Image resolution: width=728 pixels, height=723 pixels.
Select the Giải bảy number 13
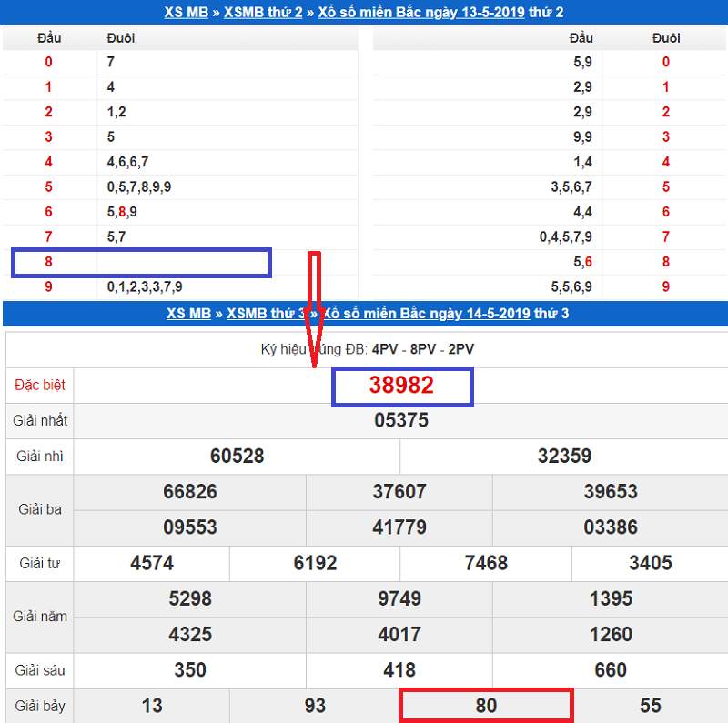coord(152,706)
